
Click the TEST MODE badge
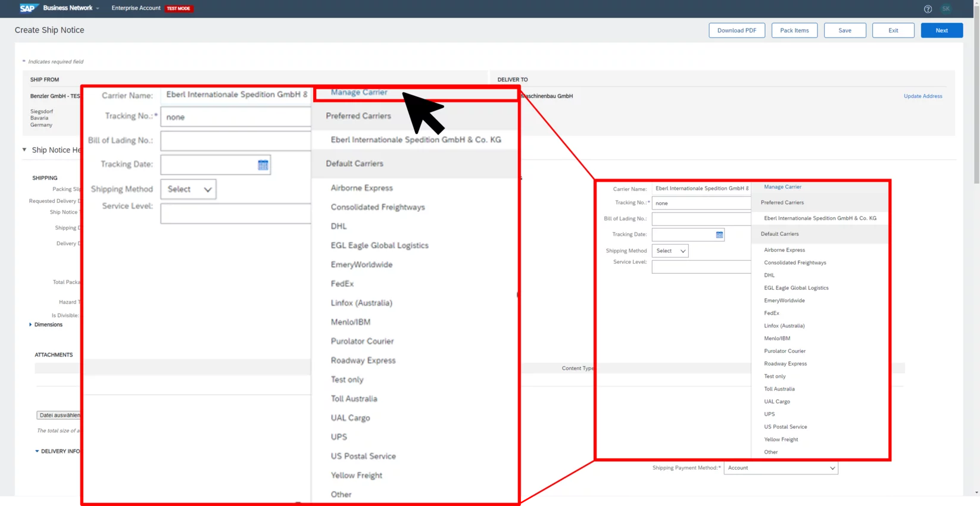point(179,8)
